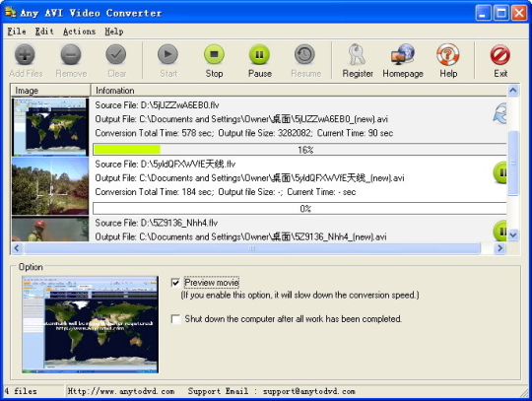The height and width of the screenshot is (401, 532).
Task: Click the red Exit icon
Action: pyautogui.click(x=500, y=54)
